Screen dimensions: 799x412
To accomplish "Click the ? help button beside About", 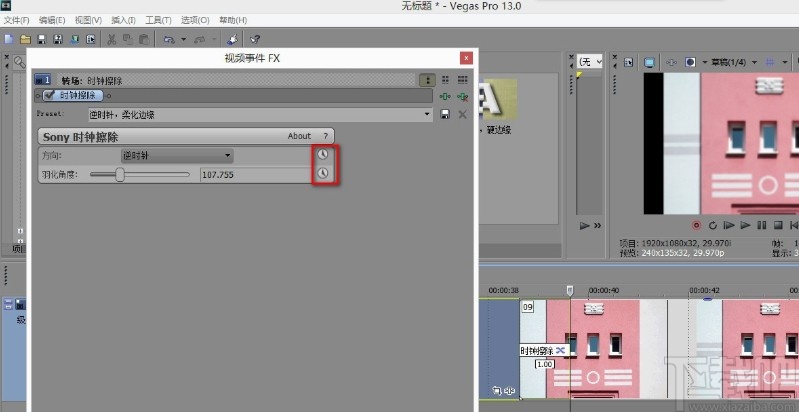I will (326, 136).
